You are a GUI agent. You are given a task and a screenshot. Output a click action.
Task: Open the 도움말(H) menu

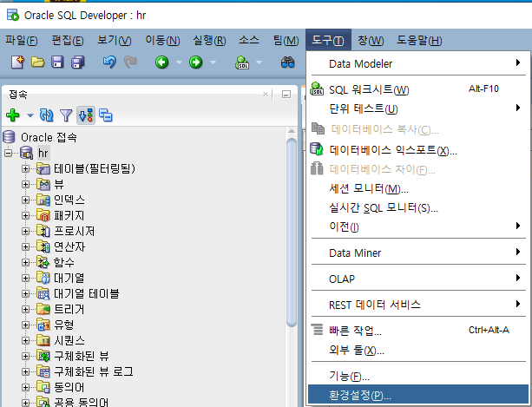tap(419, 41)
